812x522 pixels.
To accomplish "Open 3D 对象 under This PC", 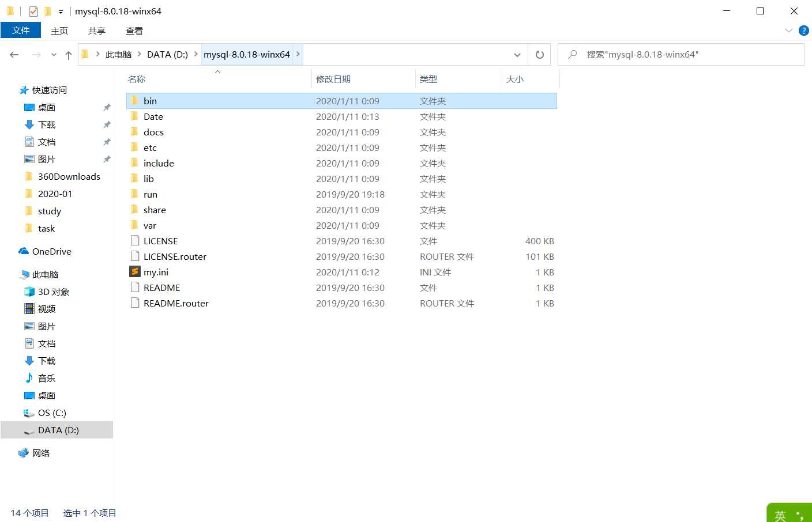I will [x=54, y=292].
